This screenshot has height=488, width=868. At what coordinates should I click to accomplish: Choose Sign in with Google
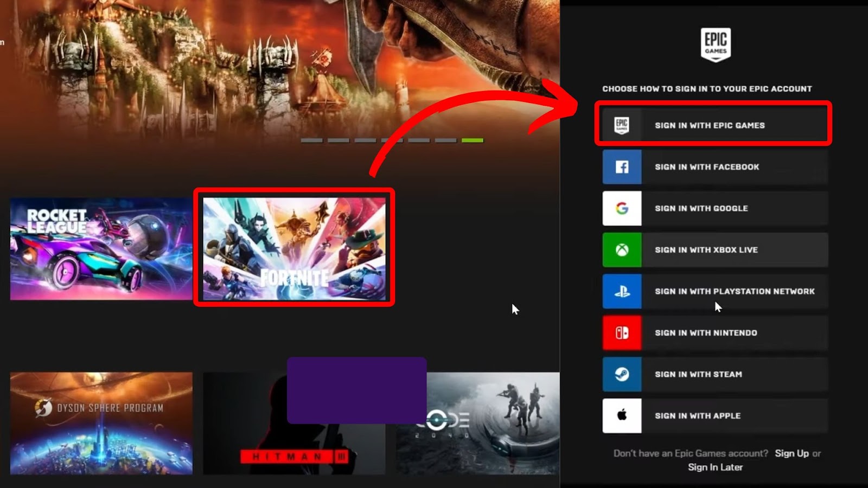click(x=715, y=208)
